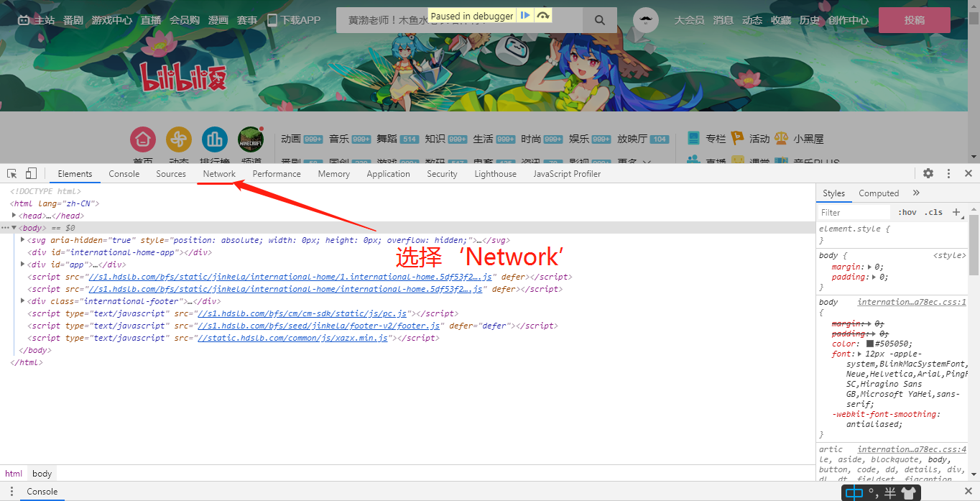Image resolution: width=980 pixels, height=501 pixels.
Task: Switch to the Sources tab
Action: 171,174
